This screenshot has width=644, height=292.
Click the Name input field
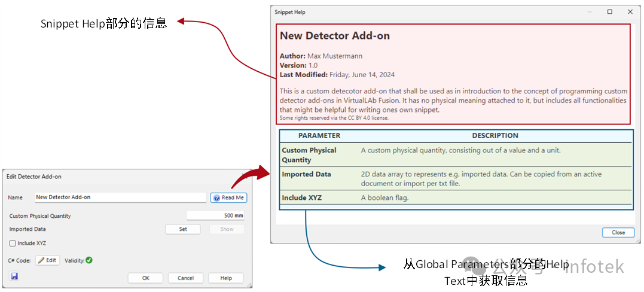pyautogui.click(x=120, y=197)
